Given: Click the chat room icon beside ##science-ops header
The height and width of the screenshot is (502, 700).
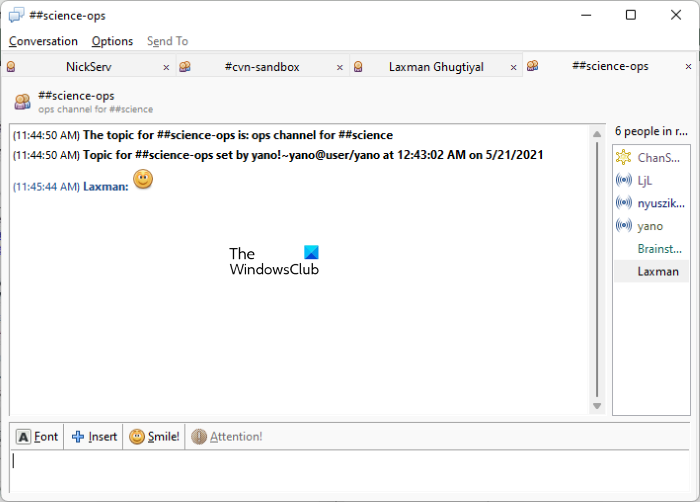Looking at the screenshot, I should pyautogui.click(x=22, y=102).
